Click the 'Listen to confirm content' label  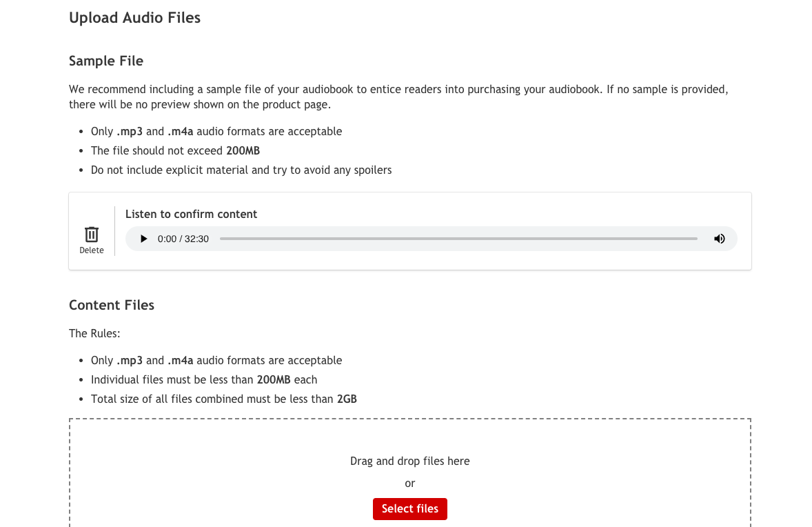click(x=191, y=214)
